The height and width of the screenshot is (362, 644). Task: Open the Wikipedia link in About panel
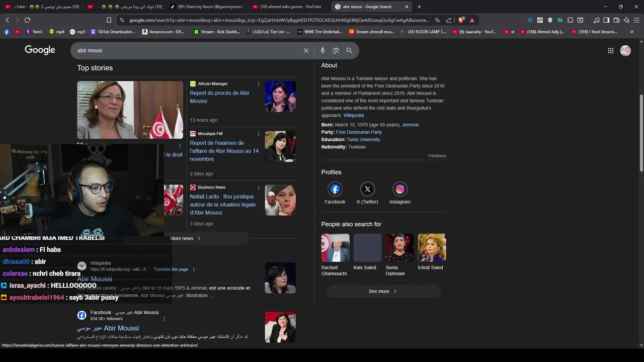click(353, 115)
